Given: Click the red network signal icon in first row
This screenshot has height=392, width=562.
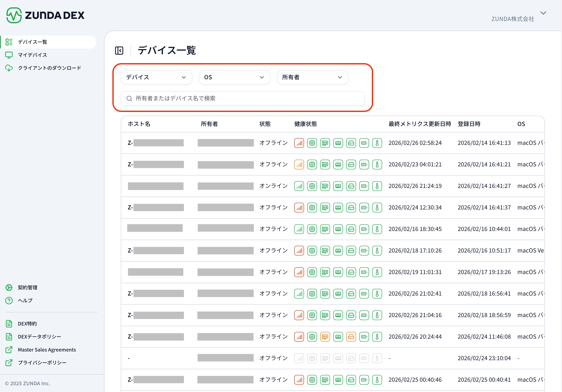Looking at the screenshot, I should click(x=299, y=143).
